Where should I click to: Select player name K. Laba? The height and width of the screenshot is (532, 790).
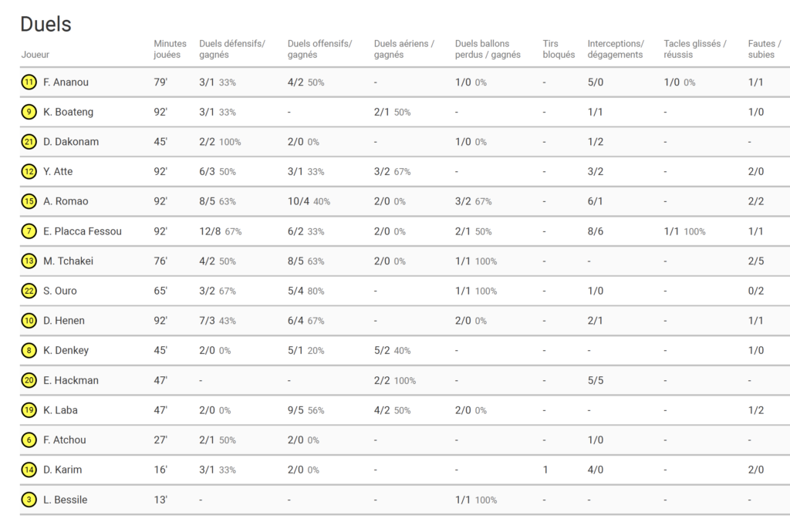(60, 410)
